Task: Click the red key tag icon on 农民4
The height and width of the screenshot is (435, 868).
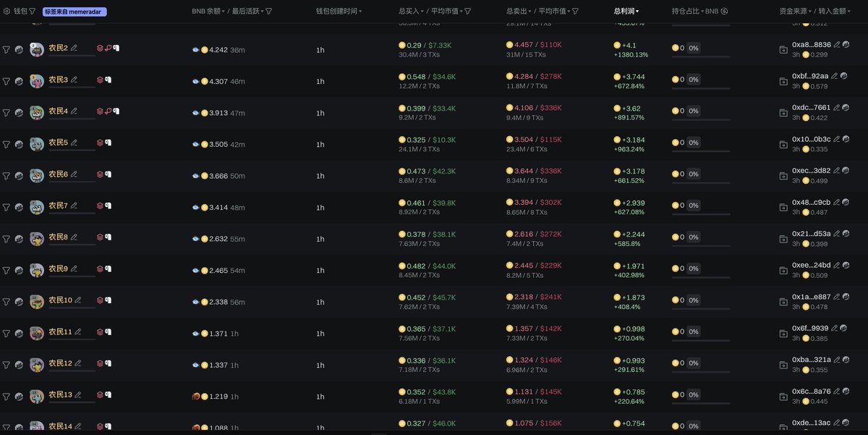Action: click(x=108, y=111)
